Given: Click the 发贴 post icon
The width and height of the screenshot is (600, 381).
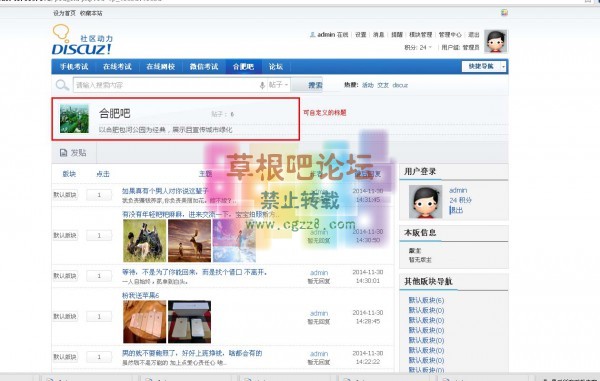Looking at the screenshot, I should click(x=64, y=153).
